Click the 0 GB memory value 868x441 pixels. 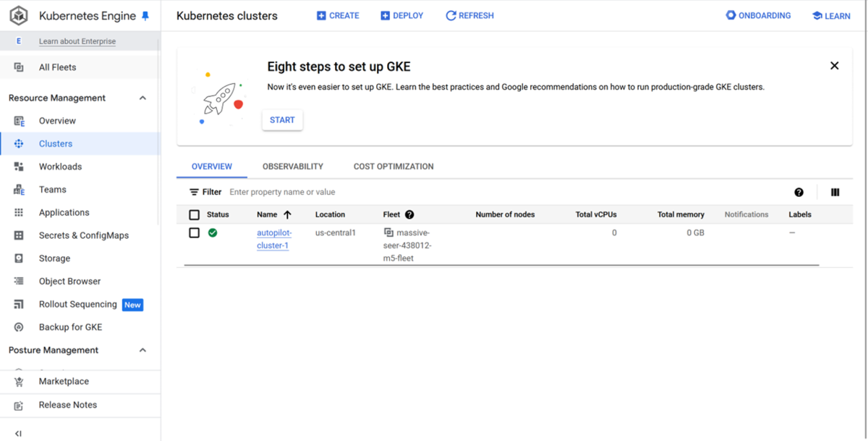(x=695, y=233)
